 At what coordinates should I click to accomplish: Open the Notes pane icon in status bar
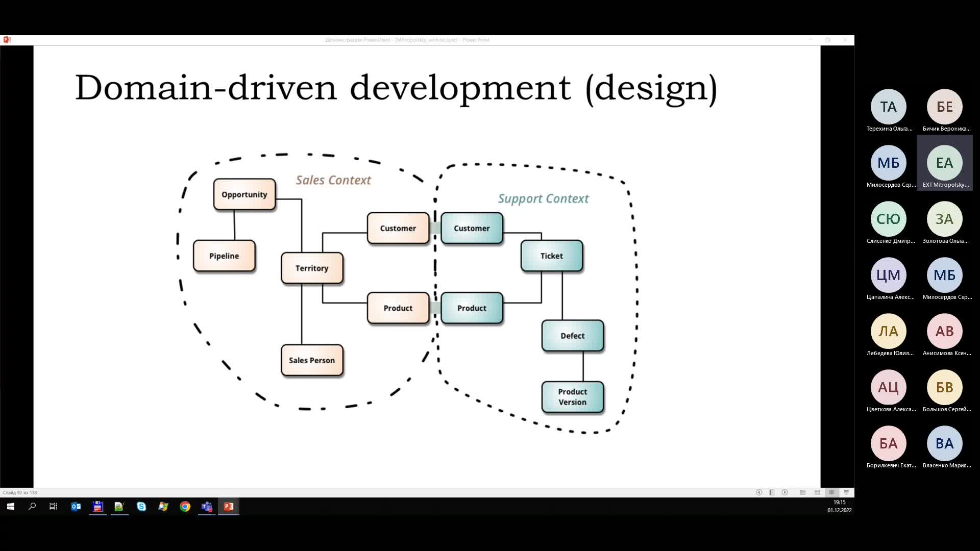pos(772,492)
